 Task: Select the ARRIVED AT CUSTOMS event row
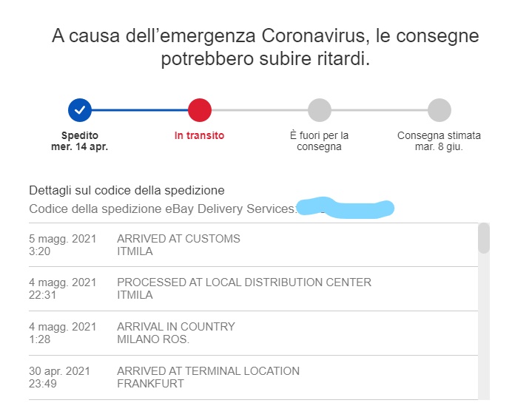tap(253, 245)
